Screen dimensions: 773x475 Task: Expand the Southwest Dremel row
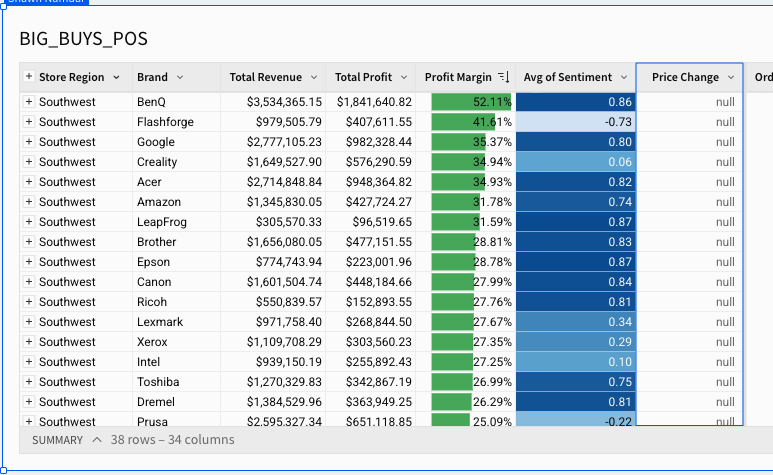coord(29,402)
